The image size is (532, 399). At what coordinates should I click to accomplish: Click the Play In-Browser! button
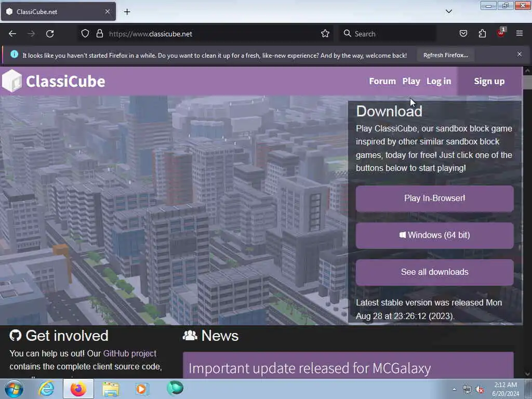(435, 198)
